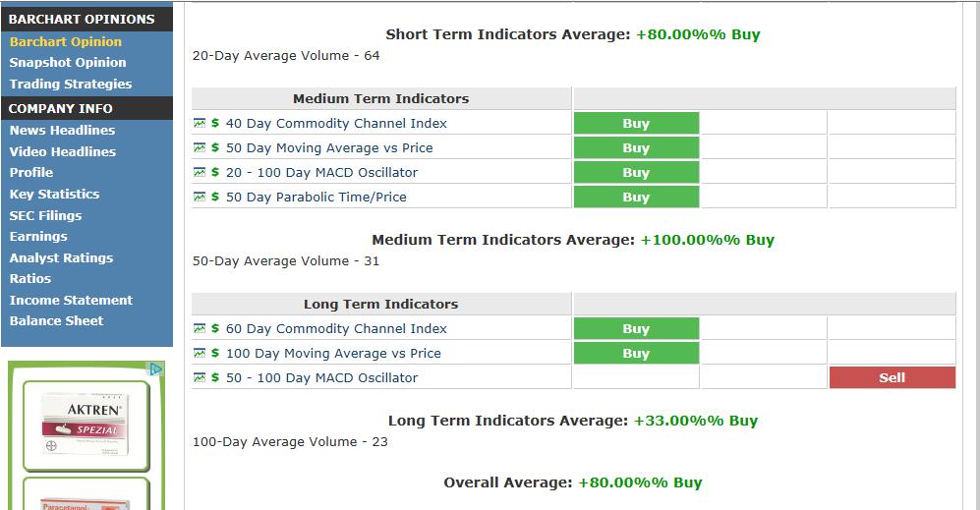Click dollar icon for 50 Day Parabolic Time/Price

click(215, 197)
